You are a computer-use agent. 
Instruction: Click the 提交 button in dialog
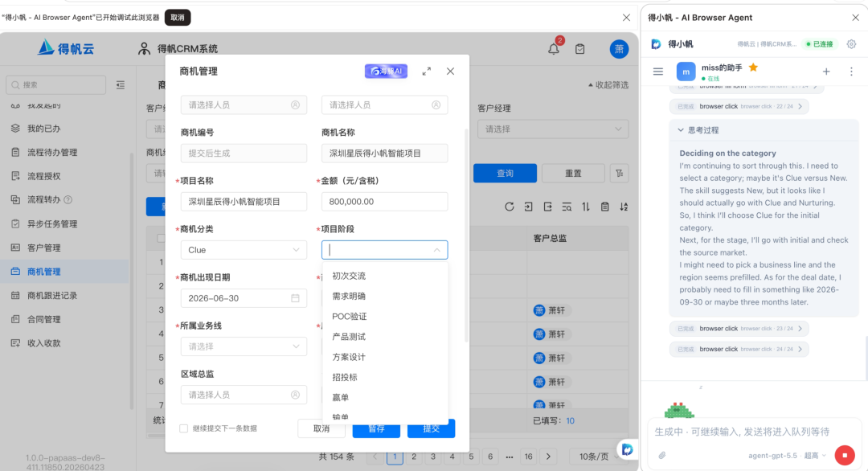pos(432,428)
